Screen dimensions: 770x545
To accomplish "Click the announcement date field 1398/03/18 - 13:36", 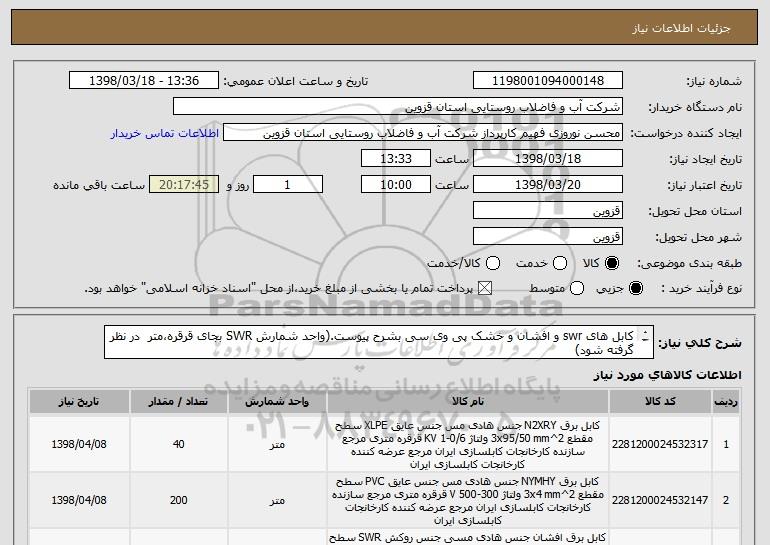I will click(x=144, y=81).
